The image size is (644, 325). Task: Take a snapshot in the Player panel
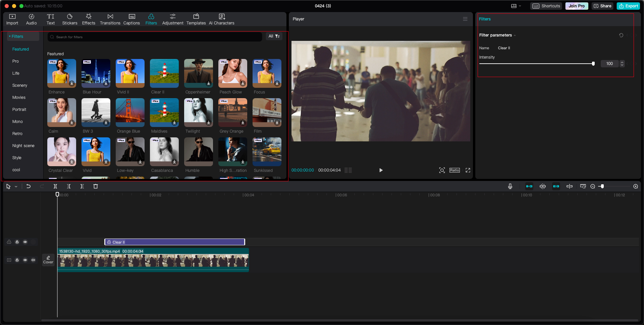pos(442,170)
